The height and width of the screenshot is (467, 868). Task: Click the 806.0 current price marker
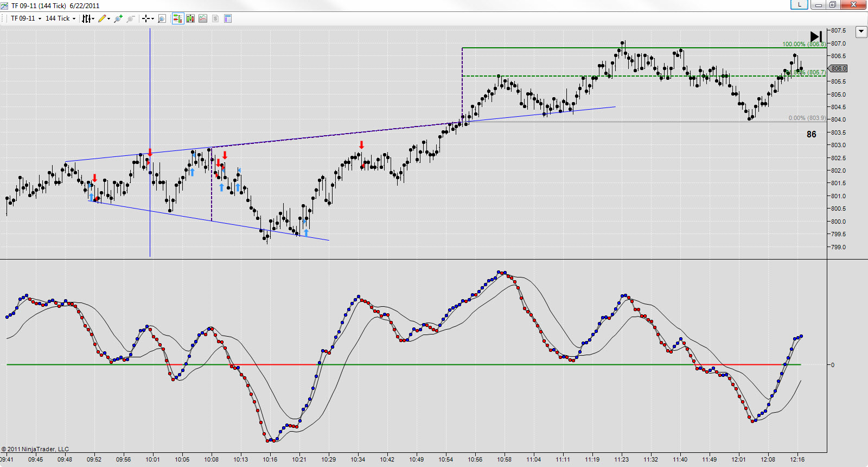pos(838,68)
